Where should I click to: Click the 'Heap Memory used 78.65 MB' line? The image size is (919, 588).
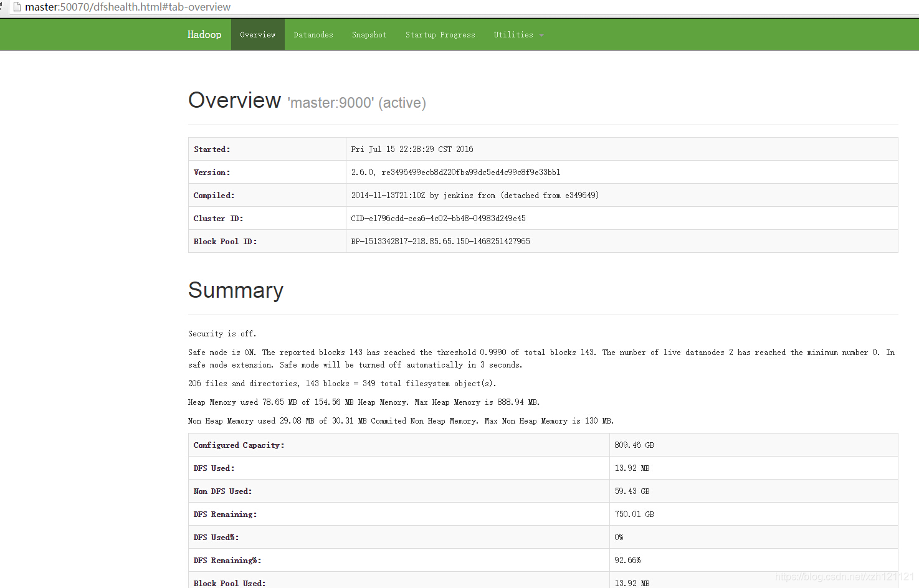coord(363,402)
